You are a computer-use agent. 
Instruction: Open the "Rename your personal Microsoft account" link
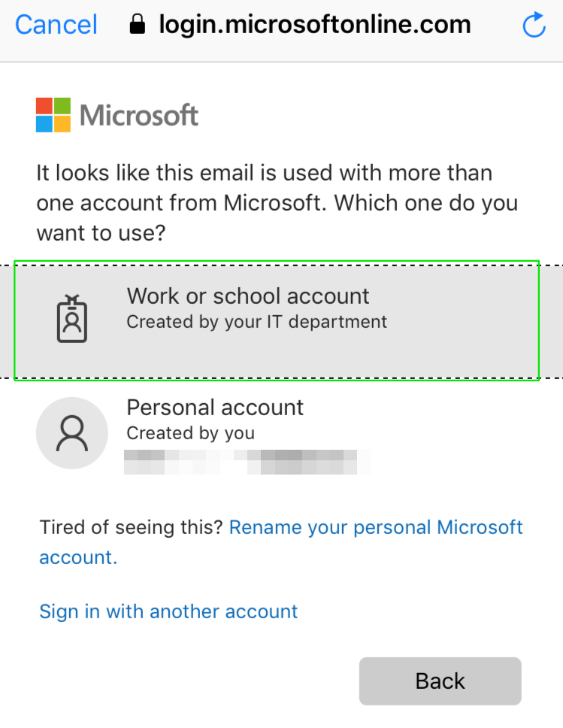coord(375,527)
